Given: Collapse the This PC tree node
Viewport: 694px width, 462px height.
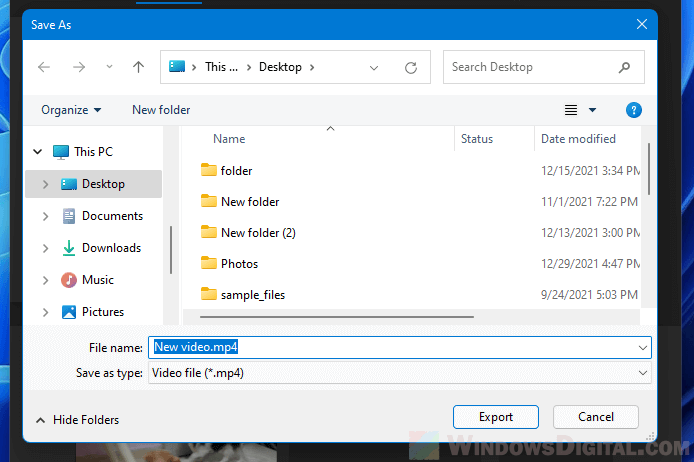Looking at the screenshot, I should click(x=38, y=152).
